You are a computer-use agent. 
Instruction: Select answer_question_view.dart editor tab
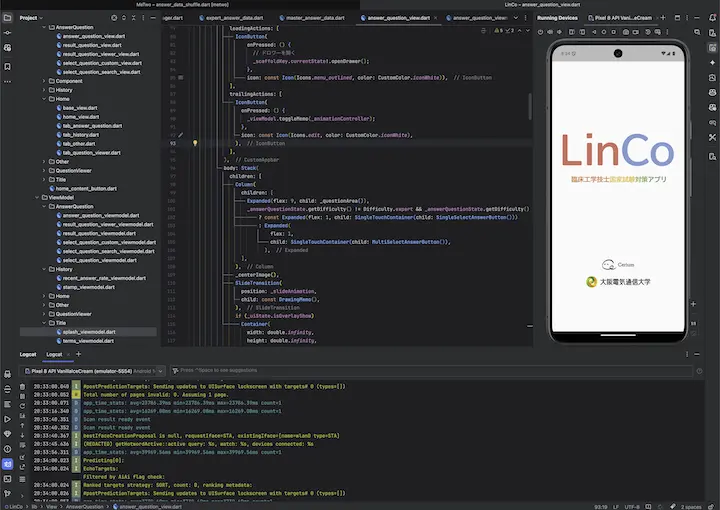[399, 18]
